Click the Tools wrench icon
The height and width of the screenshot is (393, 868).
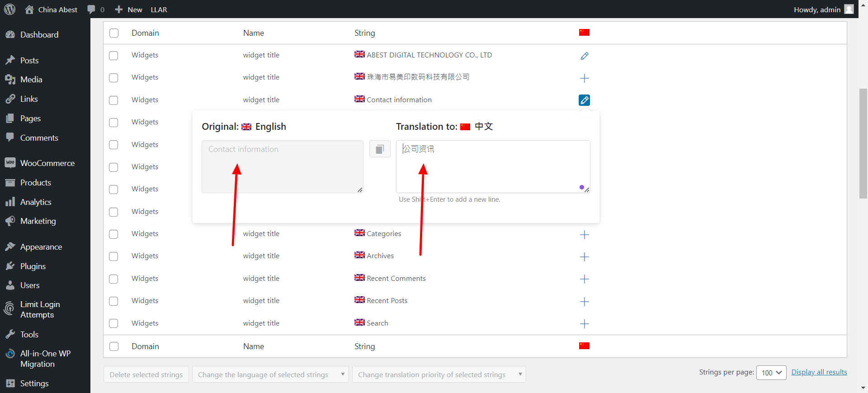(10, 335)
